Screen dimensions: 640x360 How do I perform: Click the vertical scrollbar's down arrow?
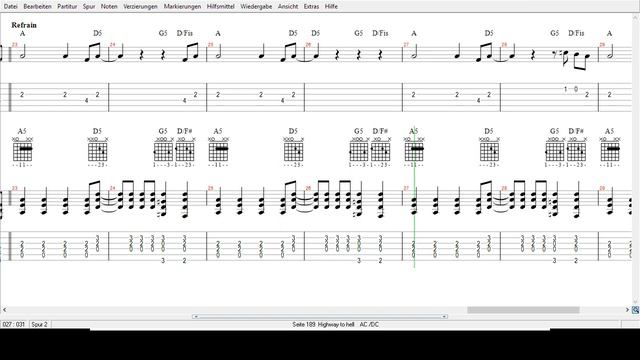click(636, 302)
